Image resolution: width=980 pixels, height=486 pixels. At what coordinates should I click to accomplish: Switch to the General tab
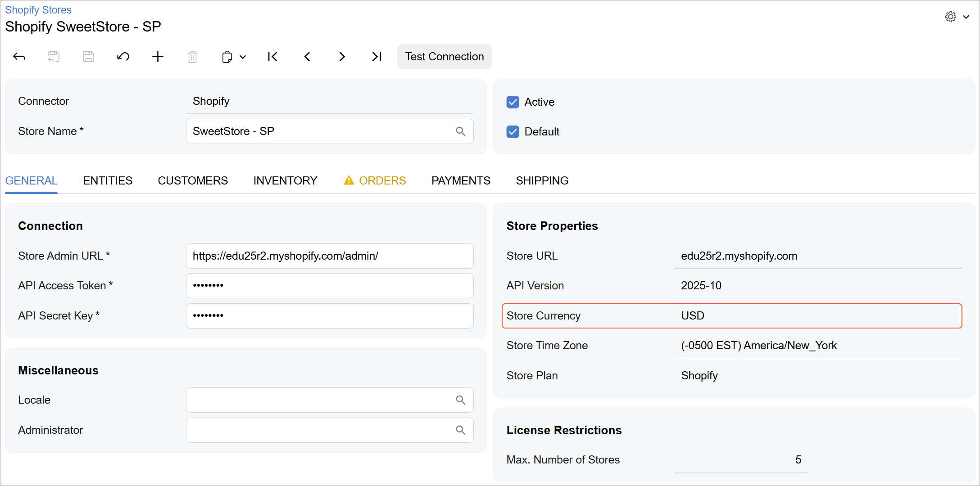[x=31, y=181]
